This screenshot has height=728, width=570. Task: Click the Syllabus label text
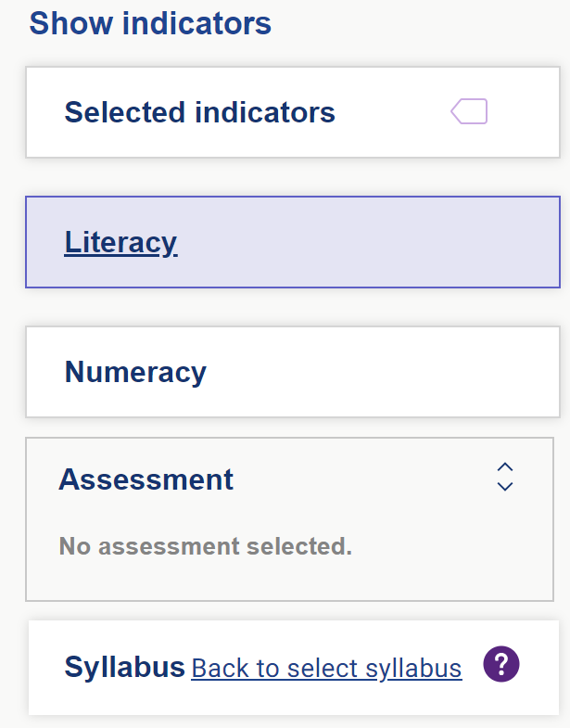(124, 667)
